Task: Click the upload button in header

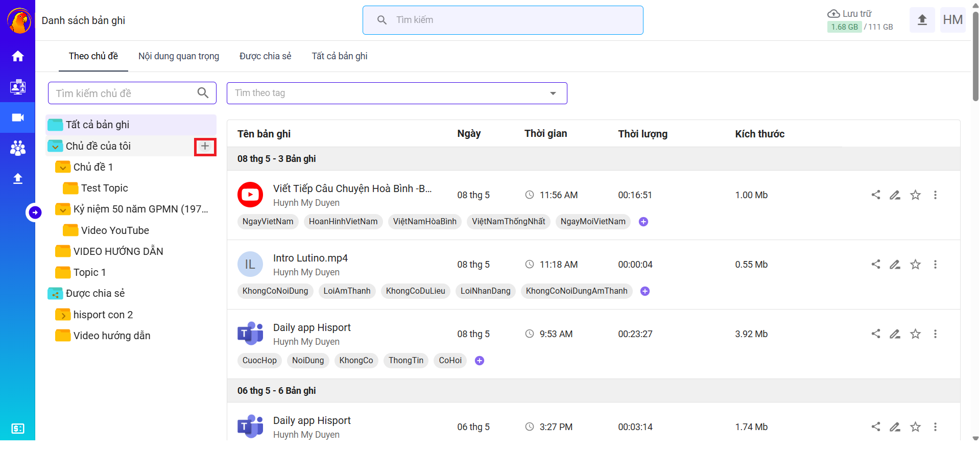Action: 922,20
